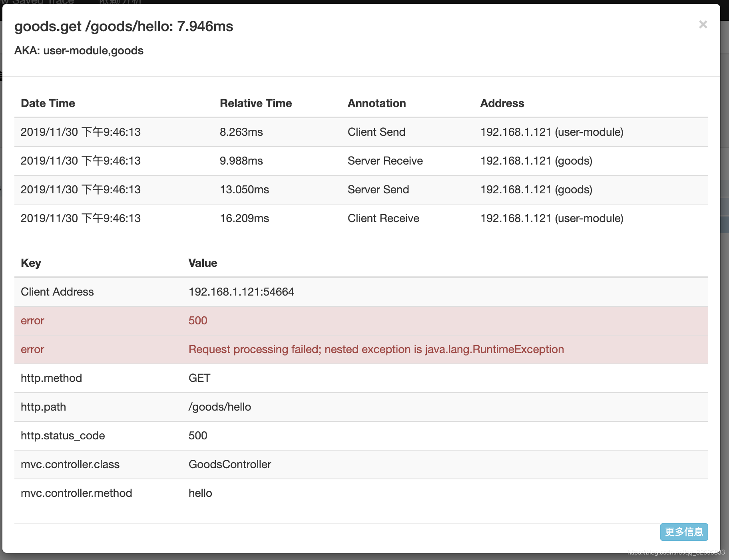The height and width of the screenshot is (560, 729).
Task: Select the mvc.controller.class key
Action: coord(70,465)
